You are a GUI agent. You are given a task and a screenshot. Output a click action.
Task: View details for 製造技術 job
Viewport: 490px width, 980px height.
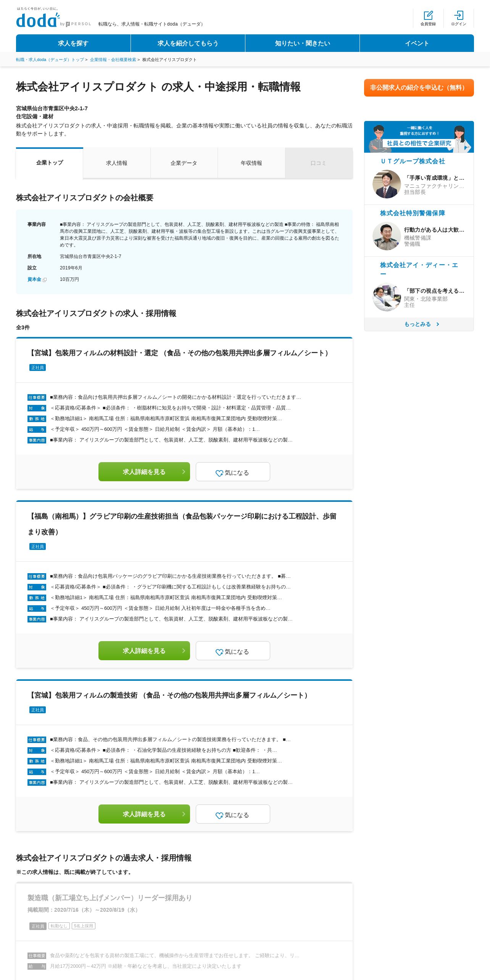click(x=144, y=814)
